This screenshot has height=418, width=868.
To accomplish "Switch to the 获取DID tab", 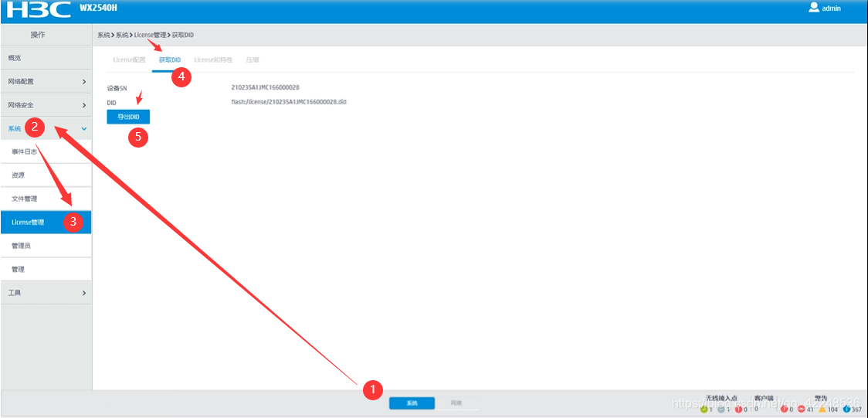I will (169, 59).
